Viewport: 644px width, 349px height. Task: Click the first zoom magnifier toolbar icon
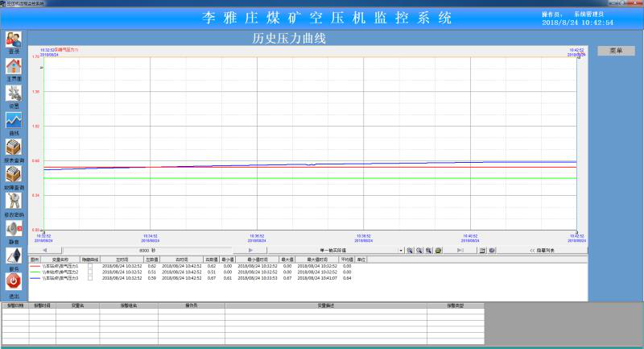[410, 251]
